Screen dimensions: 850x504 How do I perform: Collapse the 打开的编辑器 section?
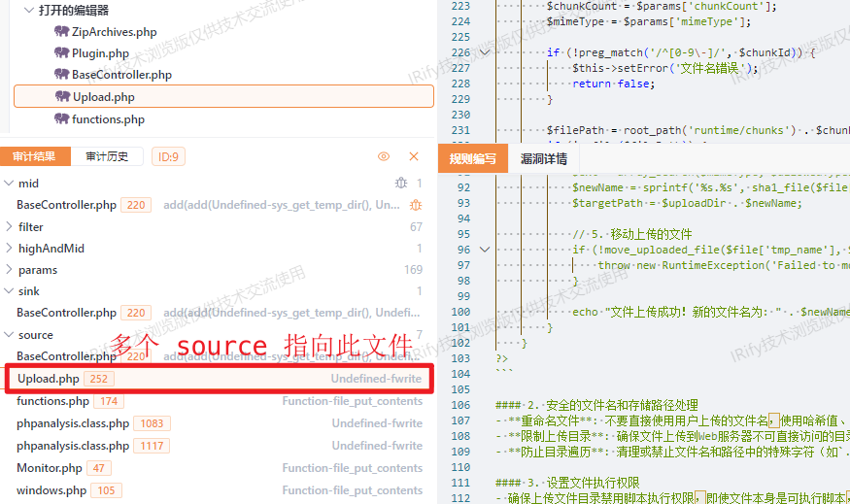pyautogui.click(x=29, y=11)
